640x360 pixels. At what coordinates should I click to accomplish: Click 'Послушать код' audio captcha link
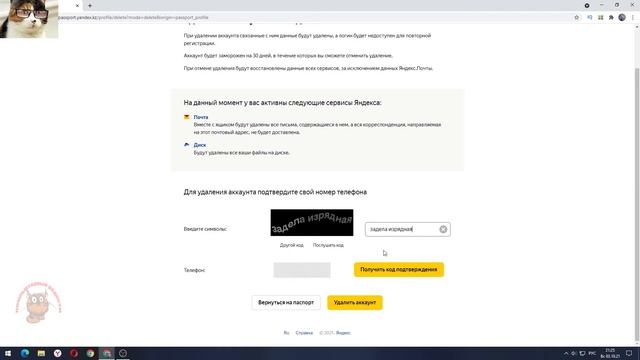328,245
